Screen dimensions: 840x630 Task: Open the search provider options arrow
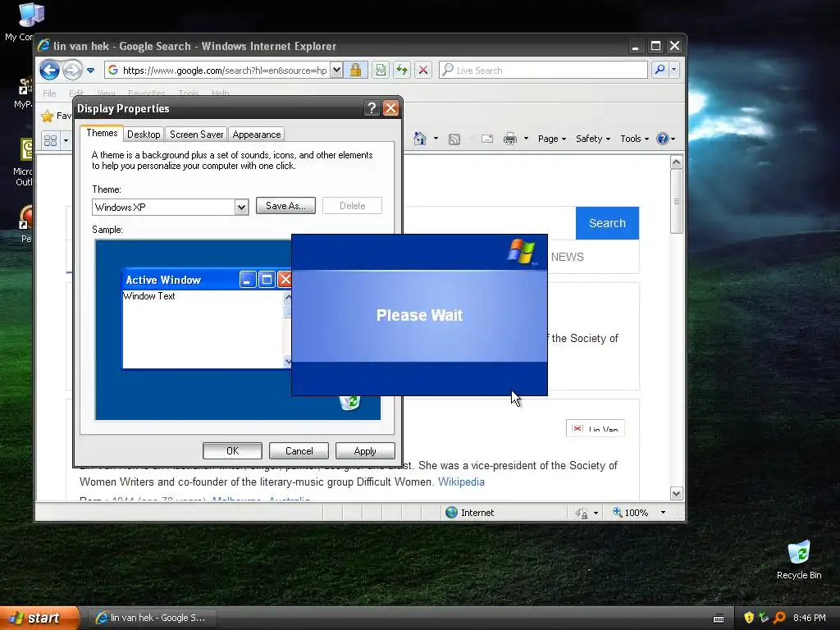(674, 70)
